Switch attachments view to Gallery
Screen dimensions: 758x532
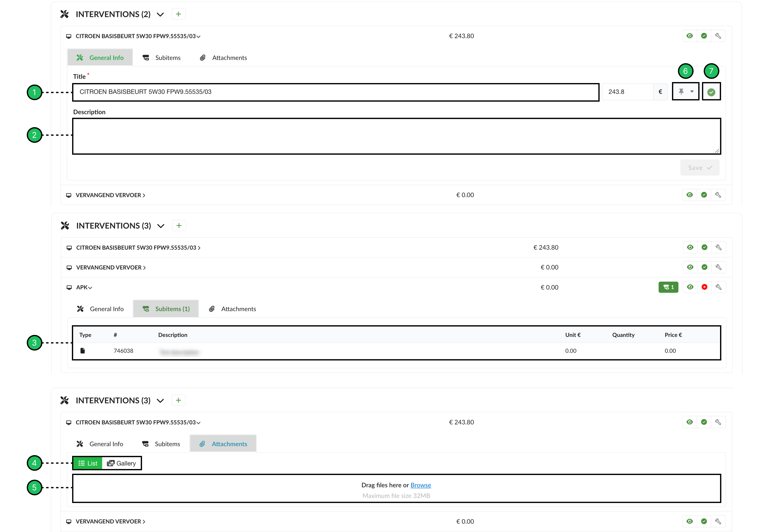point(121,463)
